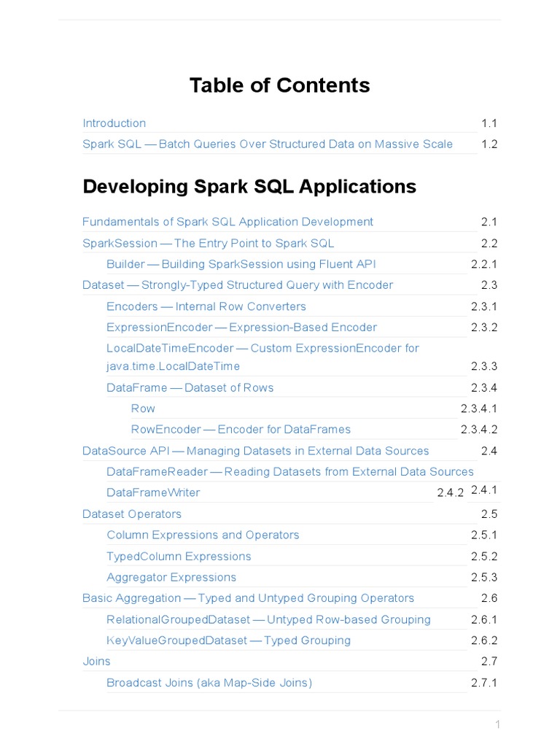Image resolution: width=560 pixels, height=747 pixels.
Task: Open the Introduction chapter link
Action: [114, 123]
